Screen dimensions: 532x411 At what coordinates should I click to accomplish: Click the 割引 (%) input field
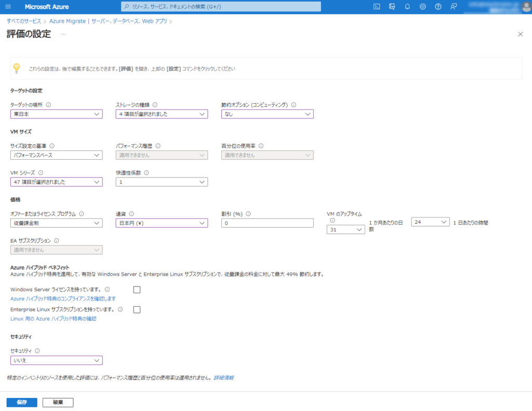click(268, 223)
